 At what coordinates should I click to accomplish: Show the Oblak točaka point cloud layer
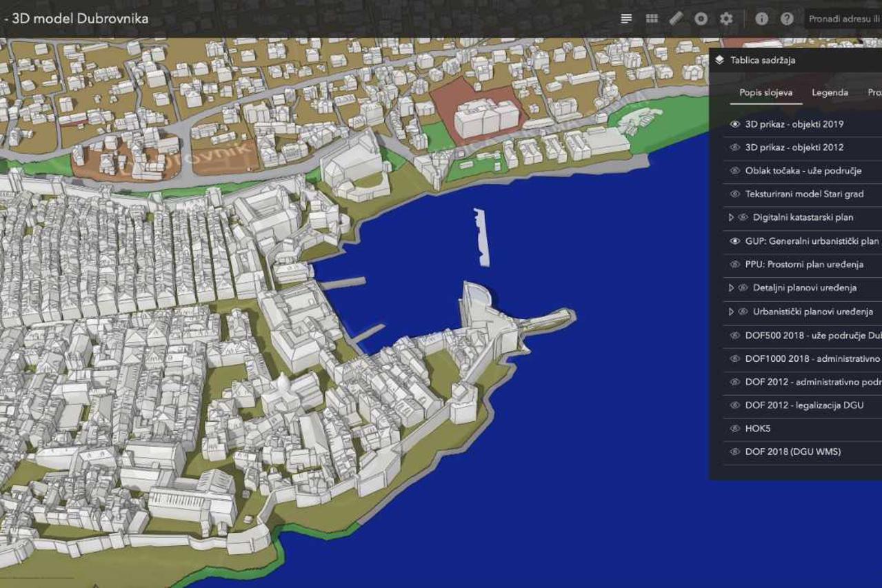pos(735,171)
